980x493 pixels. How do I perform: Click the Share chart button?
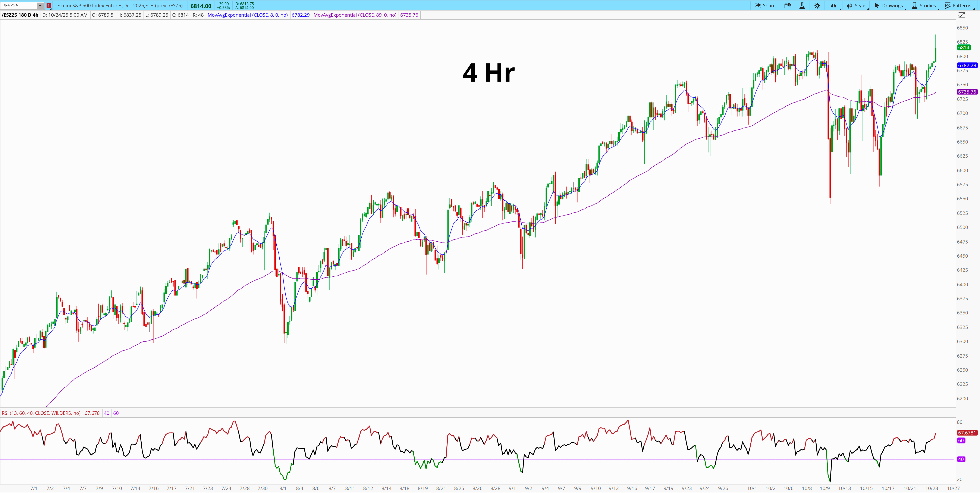(x=765, y=6)
